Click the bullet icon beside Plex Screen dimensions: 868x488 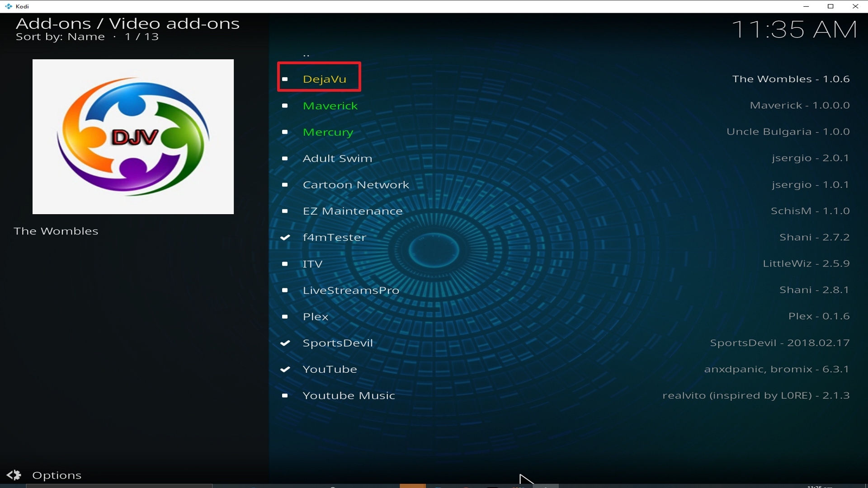[x=285, y=317]
